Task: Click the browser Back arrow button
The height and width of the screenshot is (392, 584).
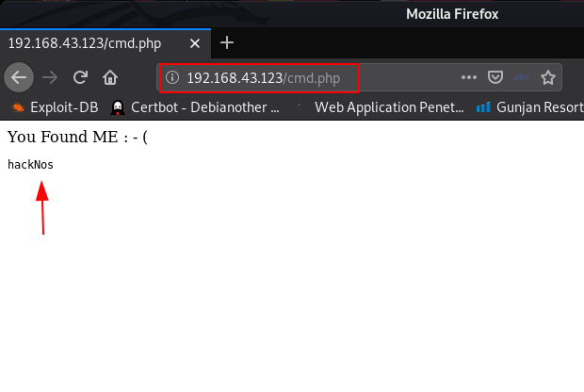Action: click(19, 77)
